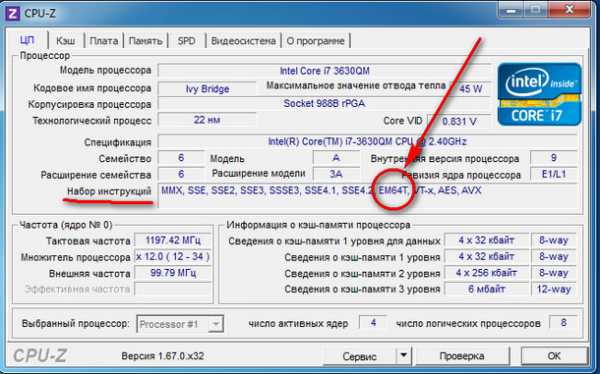Click the 22 нм technology field
This screenshot has height=374, width=600.
[x=207, y=120]
